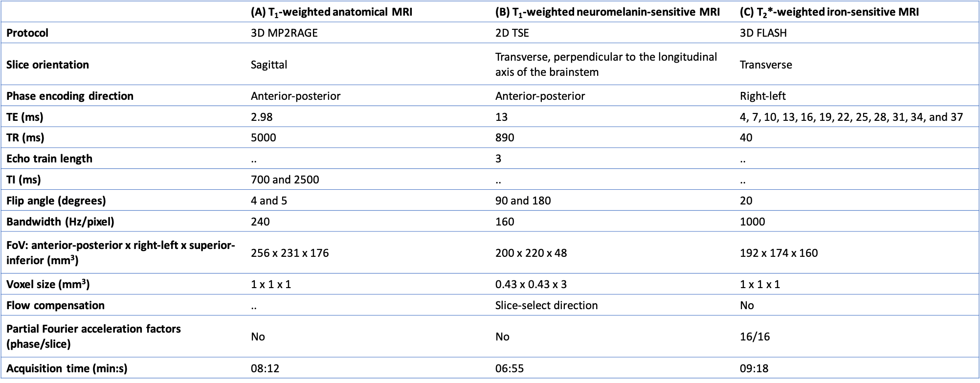Click the T1-weighted neuromelanin-sensitive MRI column header
The image size is (980, 383).
click(607, 12)
